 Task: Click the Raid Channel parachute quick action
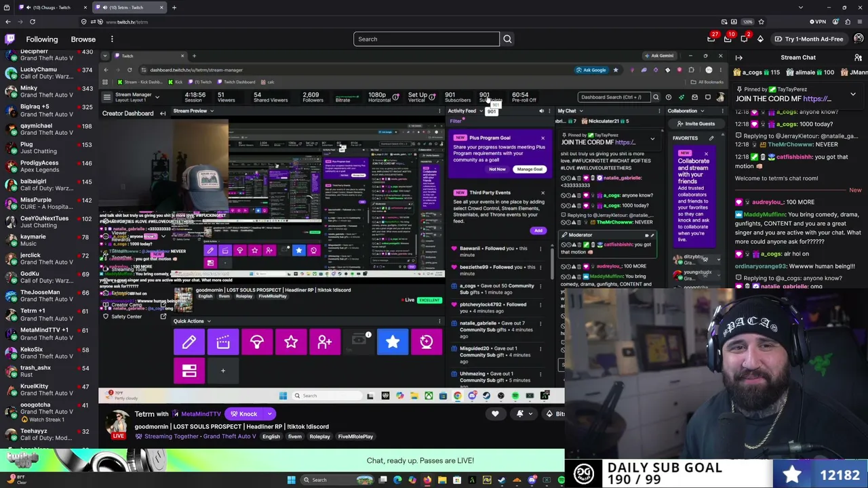pyautogui.click(x=257, y=342)
